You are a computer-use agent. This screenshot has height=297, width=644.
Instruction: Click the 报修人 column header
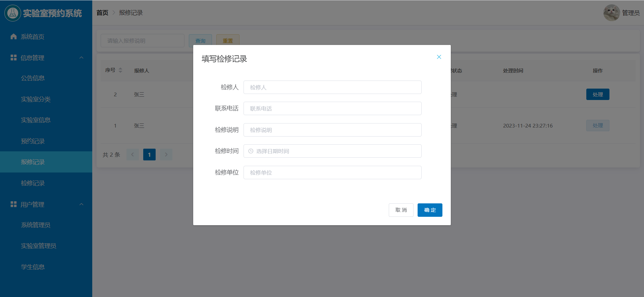point(142,70)
